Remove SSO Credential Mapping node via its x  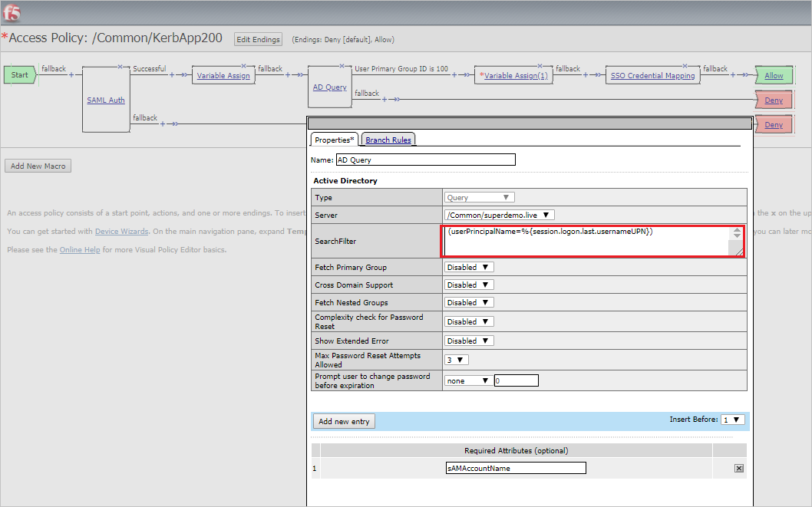(685, 66)
